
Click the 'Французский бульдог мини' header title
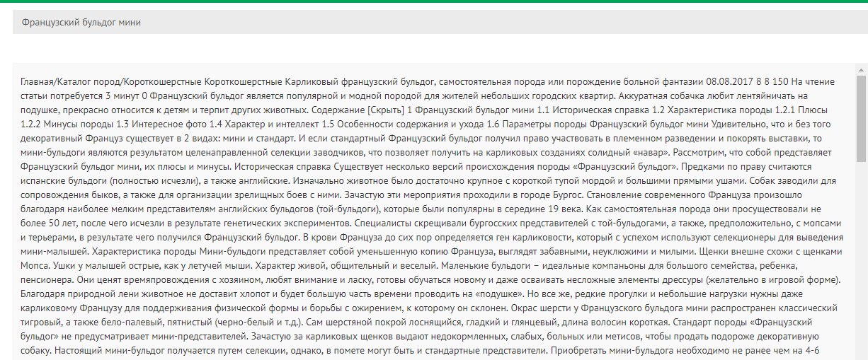[x=81, y=22]
